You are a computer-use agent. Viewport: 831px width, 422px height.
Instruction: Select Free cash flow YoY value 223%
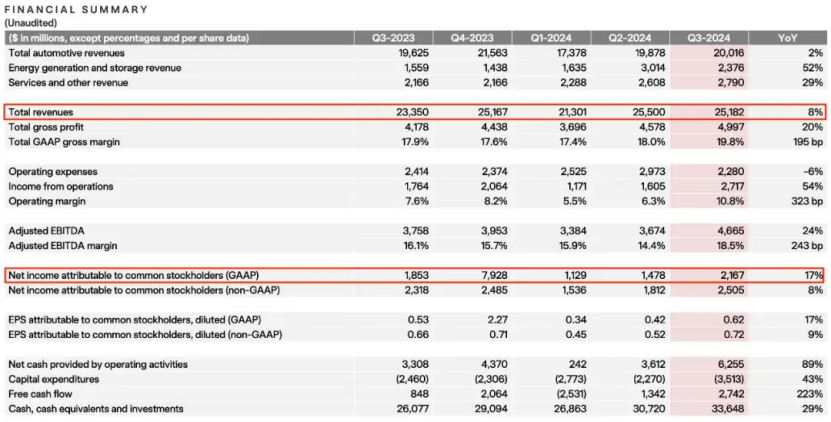point(808,395)
